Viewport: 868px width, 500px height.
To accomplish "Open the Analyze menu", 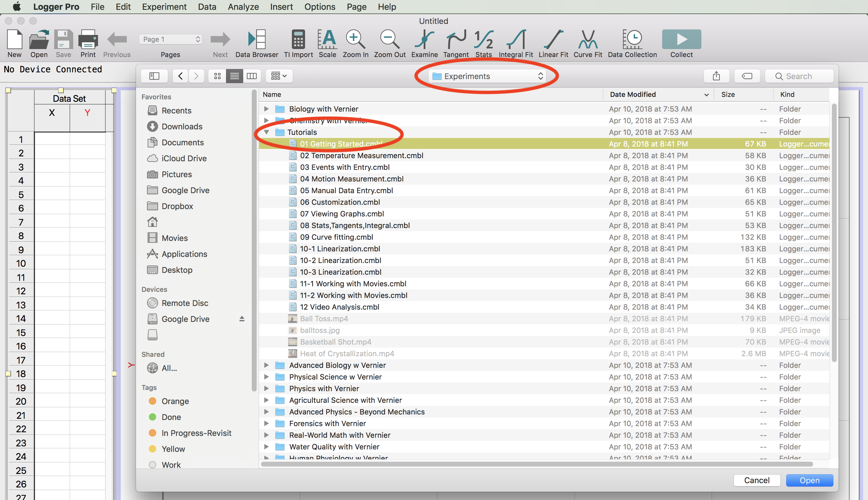I will (x=243, y=6).
